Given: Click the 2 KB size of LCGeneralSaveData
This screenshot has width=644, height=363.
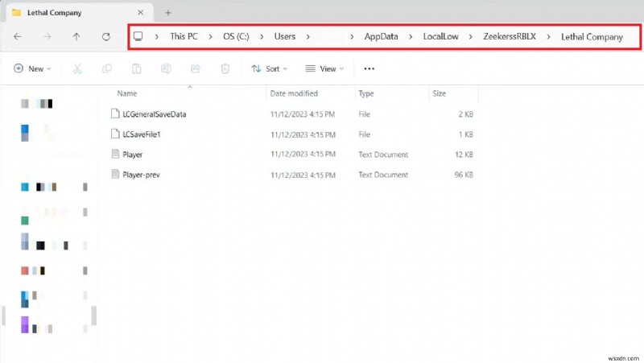Looking at the screenshot, I should [466, 114].
